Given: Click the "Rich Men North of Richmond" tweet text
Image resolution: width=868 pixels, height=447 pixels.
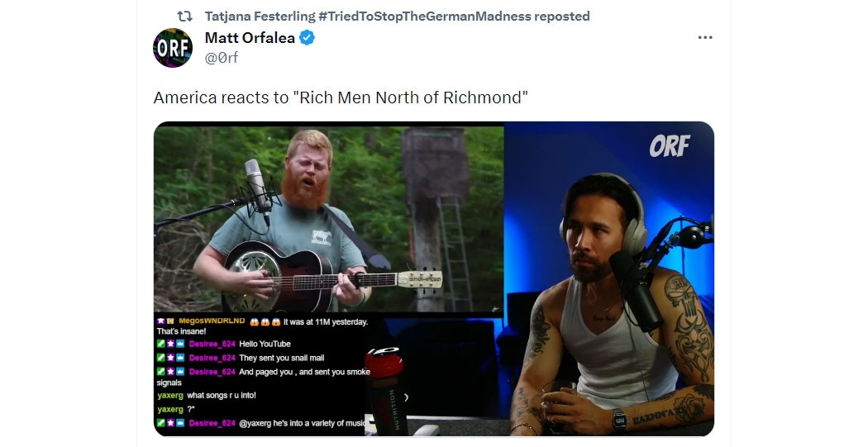Looking at the screenshot, I should point(341,97).
